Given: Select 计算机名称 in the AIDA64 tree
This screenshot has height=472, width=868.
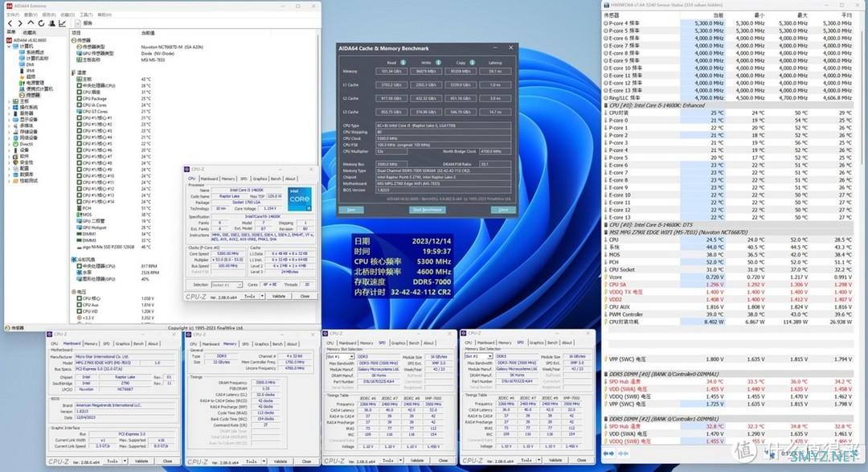Looking at the screenshot, I should [35, 58].
